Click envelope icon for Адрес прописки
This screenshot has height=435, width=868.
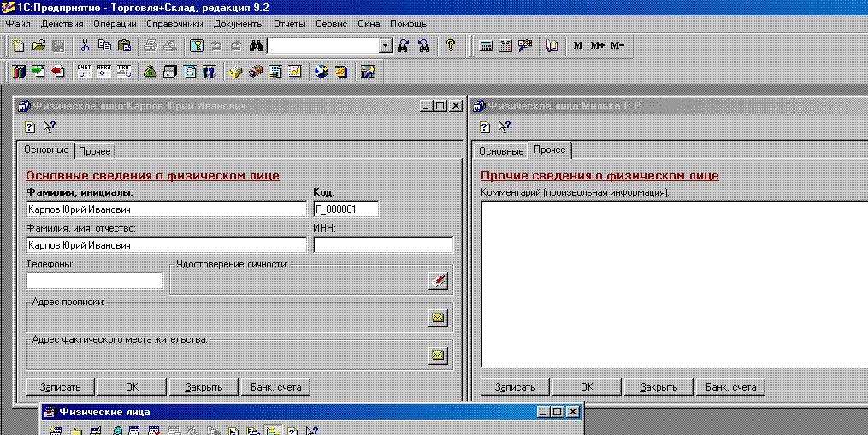click(438, 318)
